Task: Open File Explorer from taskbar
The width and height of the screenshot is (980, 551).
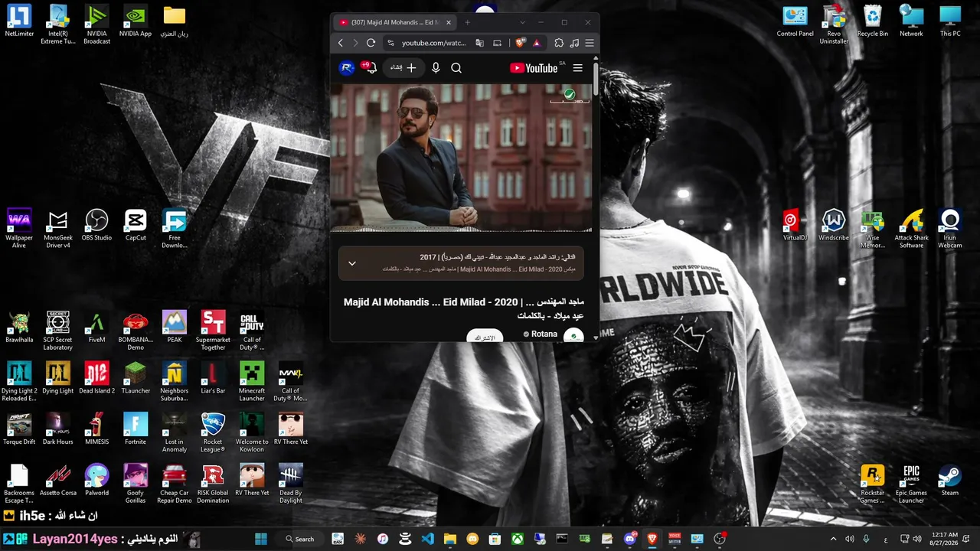Action: point(450,539)
